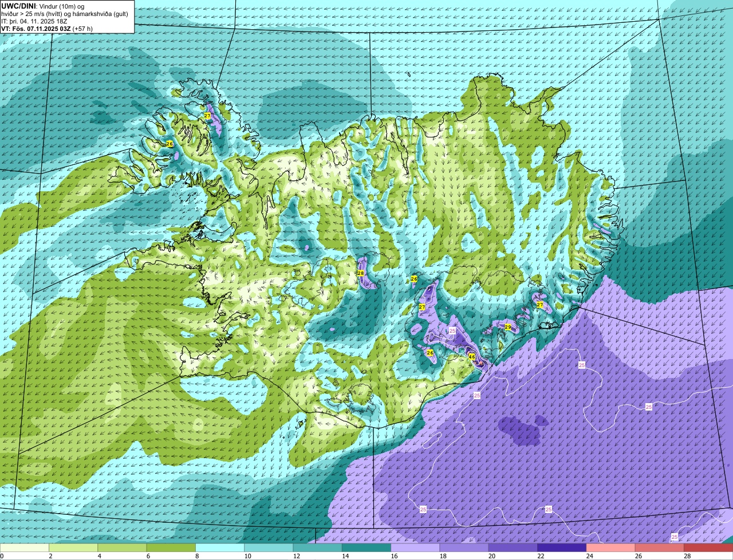Viewport: 733px width, 560px height.
Task: Pick the 2–4 light yellow-green legend swatch
Action: click(73, 548)
